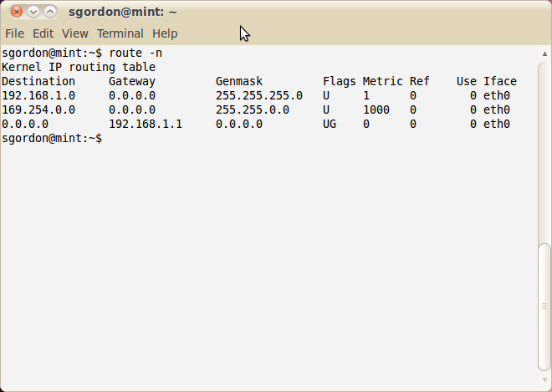This screenshot has width=552, height=392.
Task: Click destination 192.168.1.0
Action: [38, 96]
